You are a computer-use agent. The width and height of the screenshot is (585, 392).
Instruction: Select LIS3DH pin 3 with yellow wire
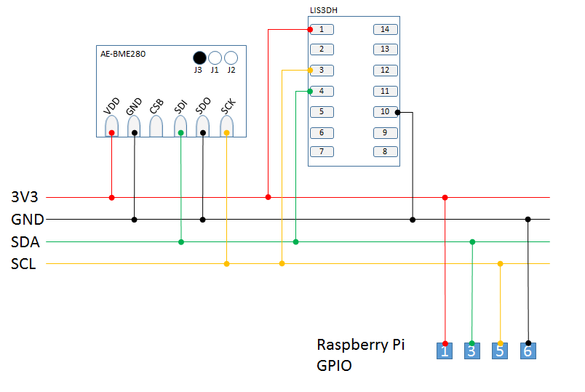[x=321, y=71]
